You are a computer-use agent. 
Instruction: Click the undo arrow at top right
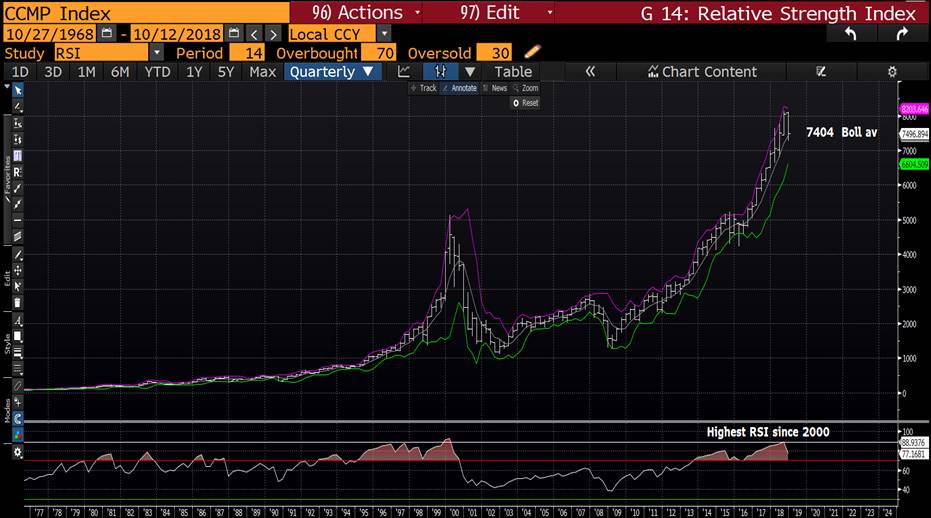(850, 34)
